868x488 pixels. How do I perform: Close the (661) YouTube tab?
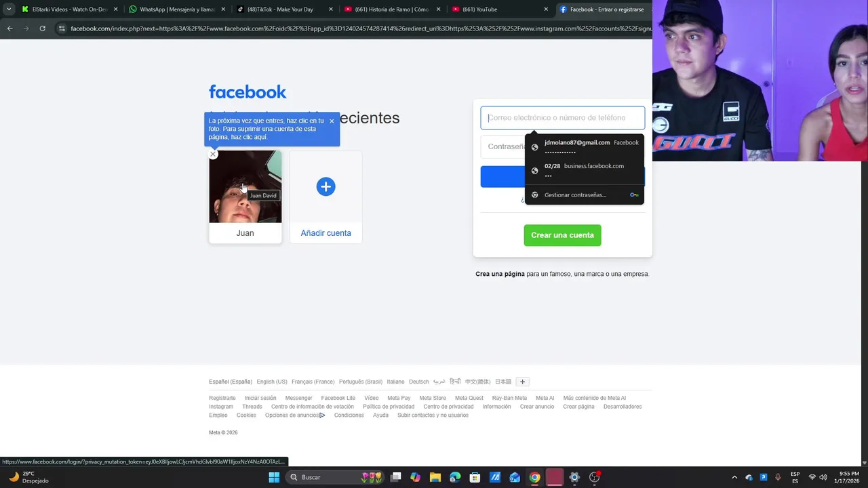click(x=546, y=9)
